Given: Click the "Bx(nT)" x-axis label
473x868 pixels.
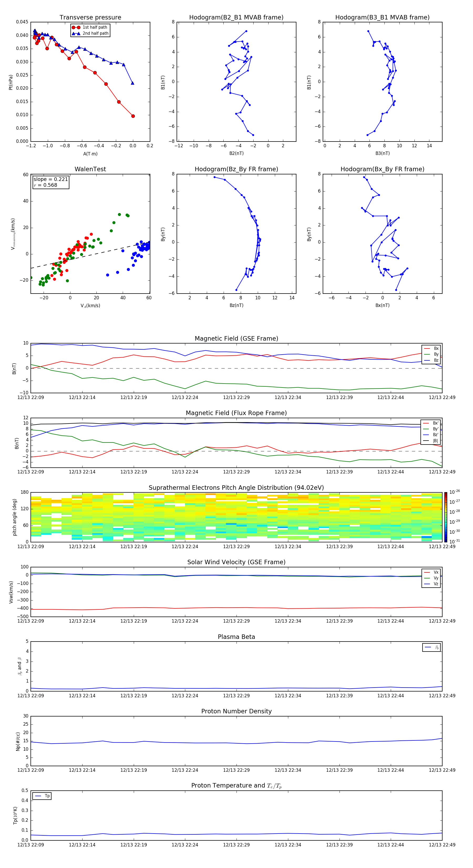Looking at the screenshot, I should 382,305.
